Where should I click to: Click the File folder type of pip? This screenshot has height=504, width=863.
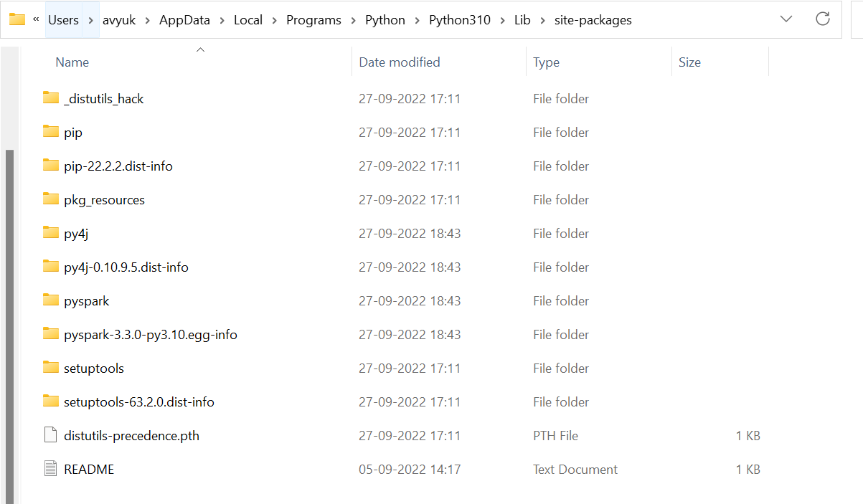pos(561,132)
